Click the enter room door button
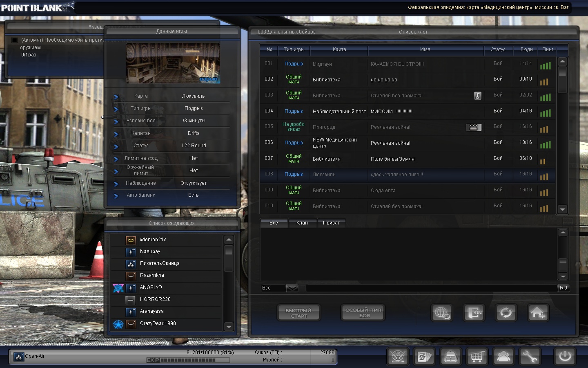 click(474, 313)
